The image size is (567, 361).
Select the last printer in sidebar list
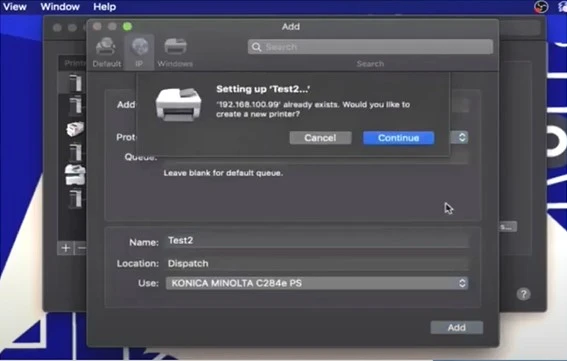pyautogui.click(x=75, y=198)
